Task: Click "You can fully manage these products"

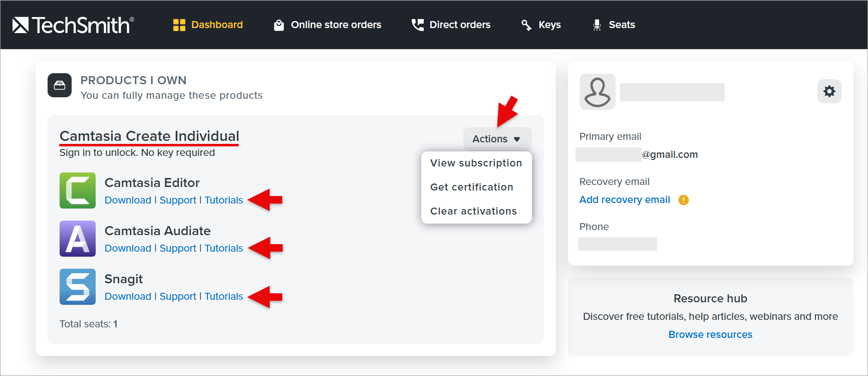Action: (x=171, y=95)
